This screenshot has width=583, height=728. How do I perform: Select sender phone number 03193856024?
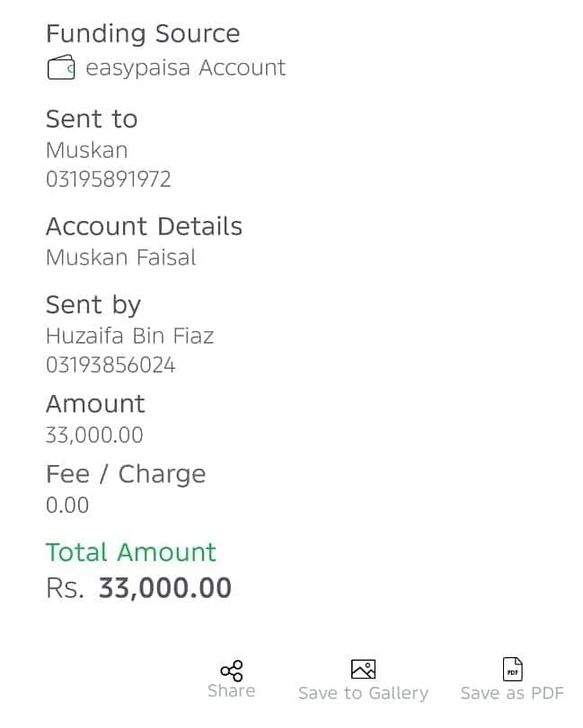[x=110, y=365]
